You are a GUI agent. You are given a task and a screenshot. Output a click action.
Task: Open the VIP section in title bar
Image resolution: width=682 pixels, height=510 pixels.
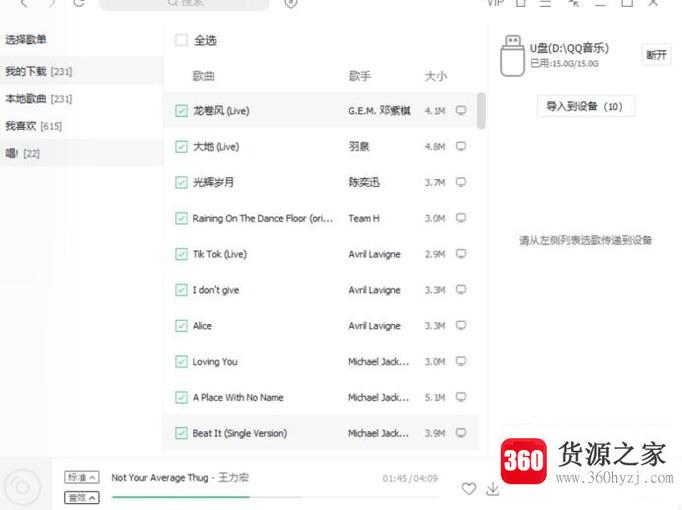coord(495,3)
